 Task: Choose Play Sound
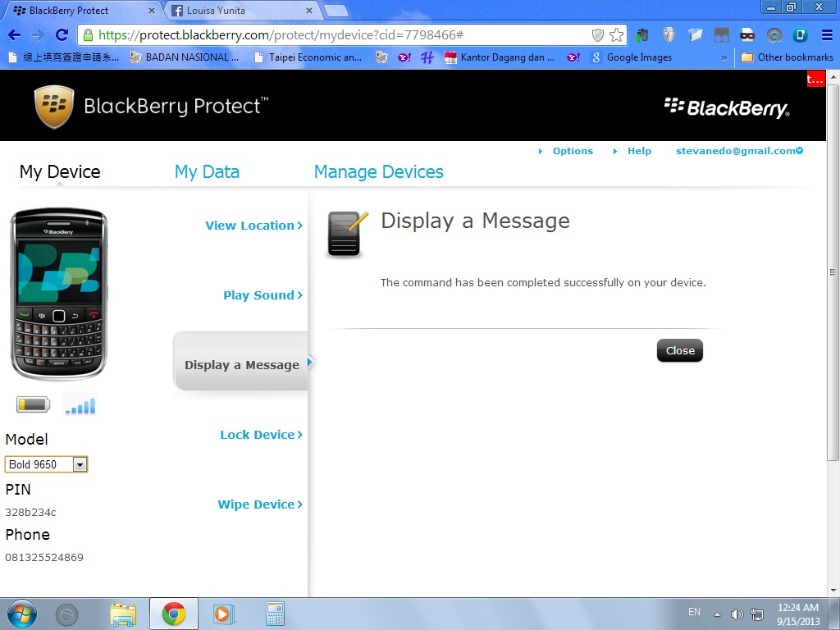[263, 295]
